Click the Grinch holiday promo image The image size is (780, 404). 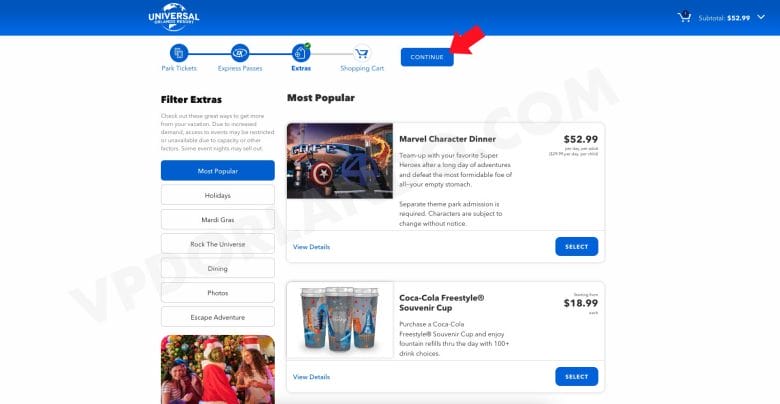(217, 370)
